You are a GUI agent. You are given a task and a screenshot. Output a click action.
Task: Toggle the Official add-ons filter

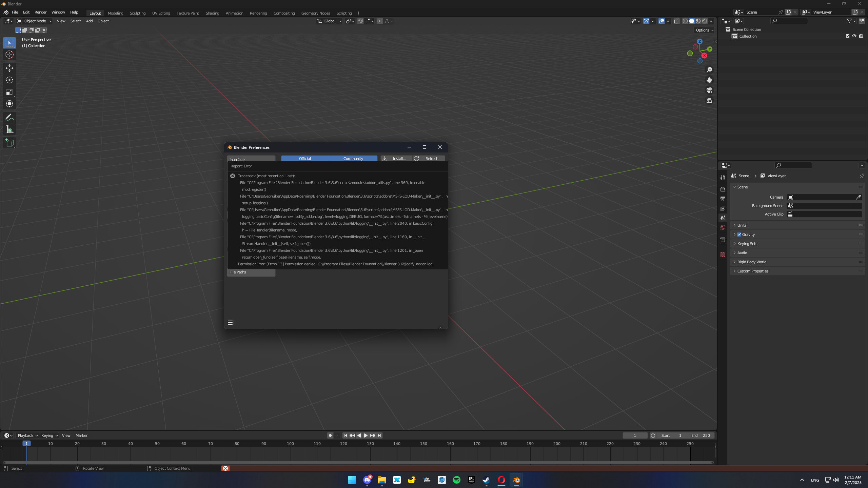(305, 158)
